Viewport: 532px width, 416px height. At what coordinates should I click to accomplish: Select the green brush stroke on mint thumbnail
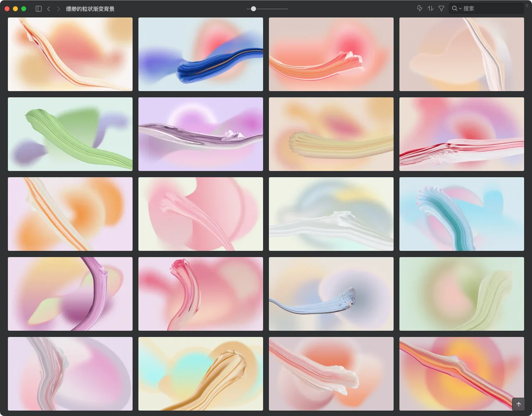coord(70,134)
